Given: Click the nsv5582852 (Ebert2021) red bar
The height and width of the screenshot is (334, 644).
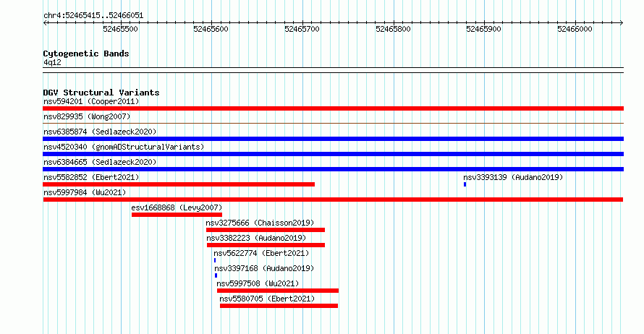Looking at the screenshot, I should point(179,184).
